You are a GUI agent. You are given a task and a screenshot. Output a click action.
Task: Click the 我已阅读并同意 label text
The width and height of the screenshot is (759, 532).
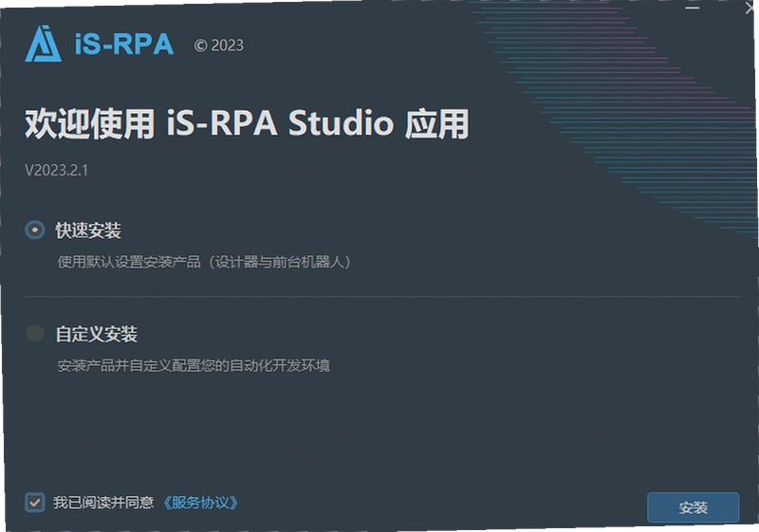[x=103, y=503]
